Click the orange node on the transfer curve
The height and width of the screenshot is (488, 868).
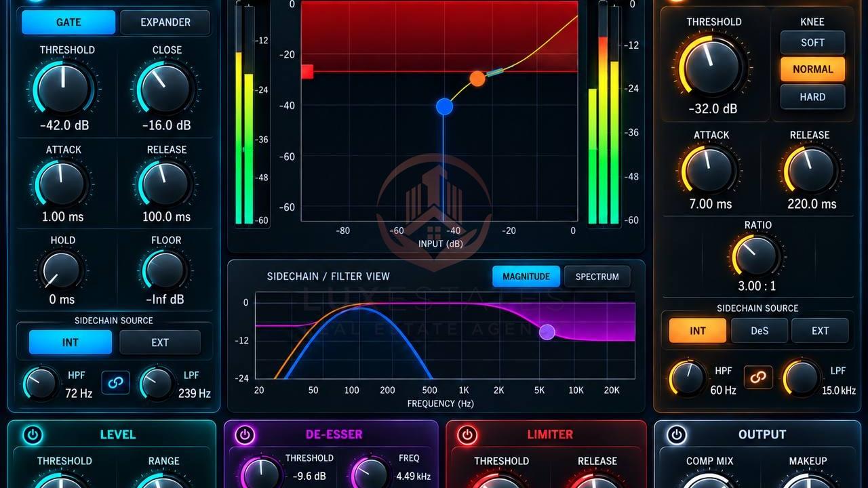(x=477, y=79)
